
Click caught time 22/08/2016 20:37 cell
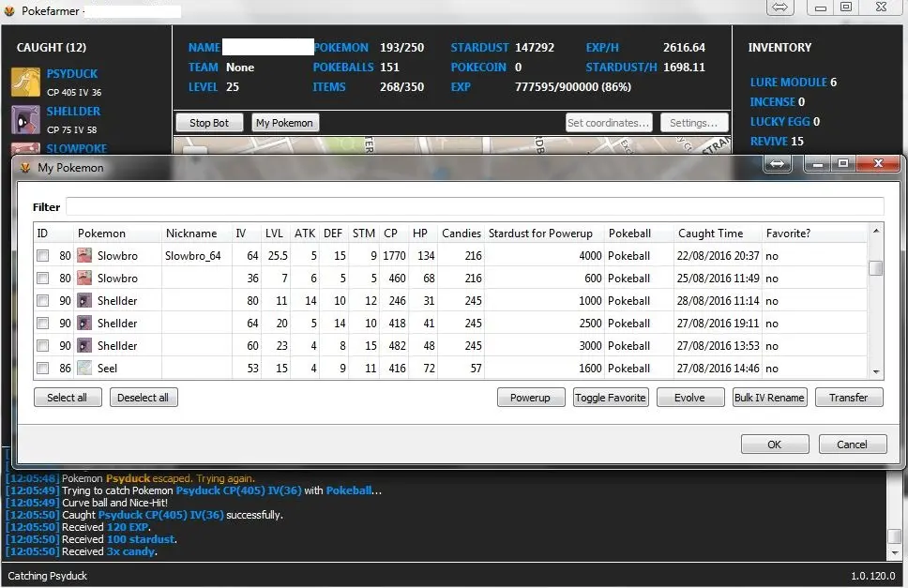coord(718,256)
